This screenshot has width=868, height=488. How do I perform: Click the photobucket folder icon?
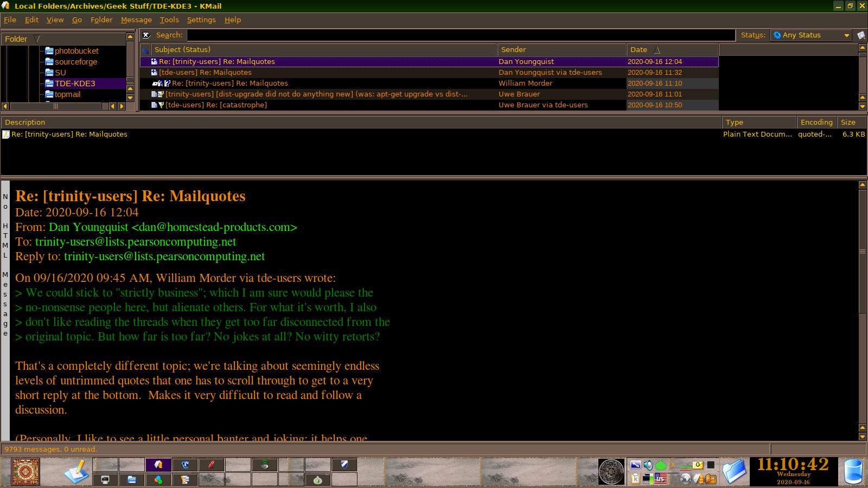(x=49, y=50)
